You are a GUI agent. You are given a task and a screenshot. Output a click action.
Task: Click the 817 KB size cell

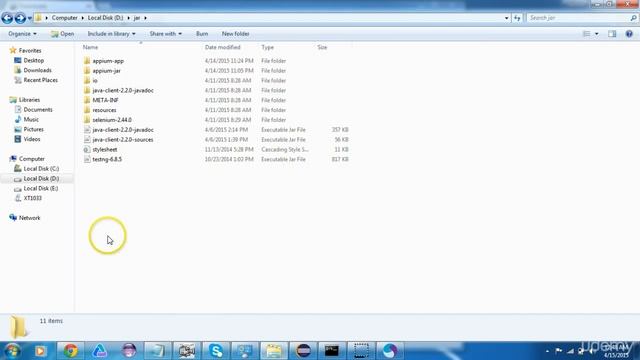pyautogui.click(x=340, y=159)
